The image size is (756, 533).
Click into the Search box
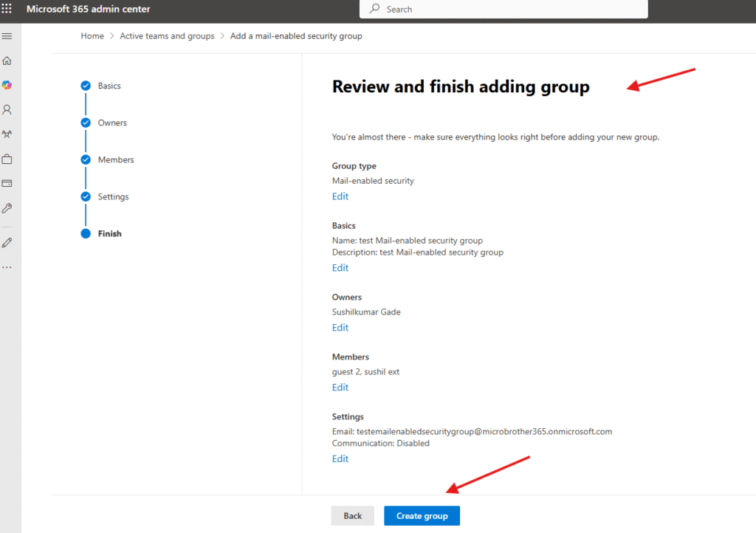click(509, 10)
